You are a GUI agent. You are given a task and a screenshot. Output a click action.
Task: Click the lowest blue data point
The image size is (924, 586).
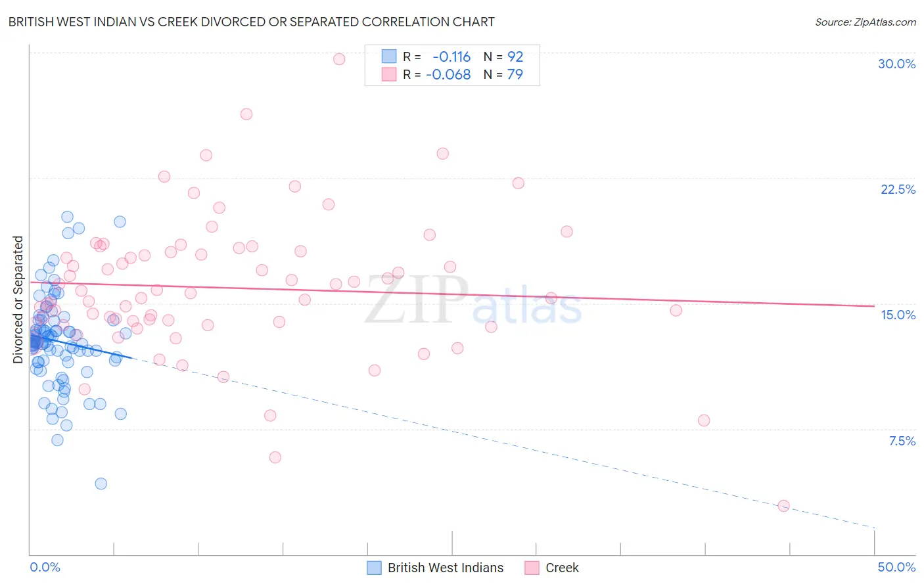(101, 484)
